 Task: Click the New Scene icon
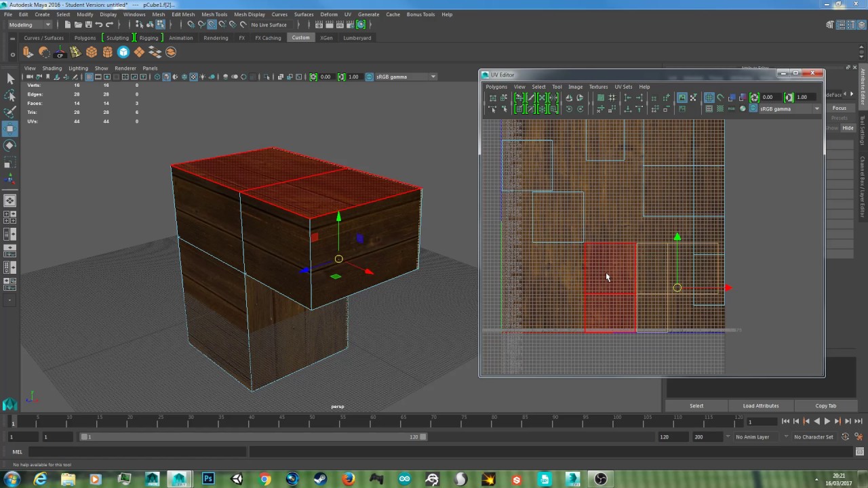pyautogui.click(x=68, y=24)
